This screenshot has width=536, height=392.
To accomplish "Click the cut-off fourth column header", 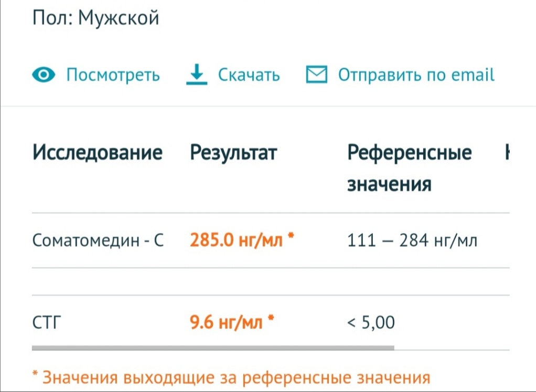I will point(507,153).
